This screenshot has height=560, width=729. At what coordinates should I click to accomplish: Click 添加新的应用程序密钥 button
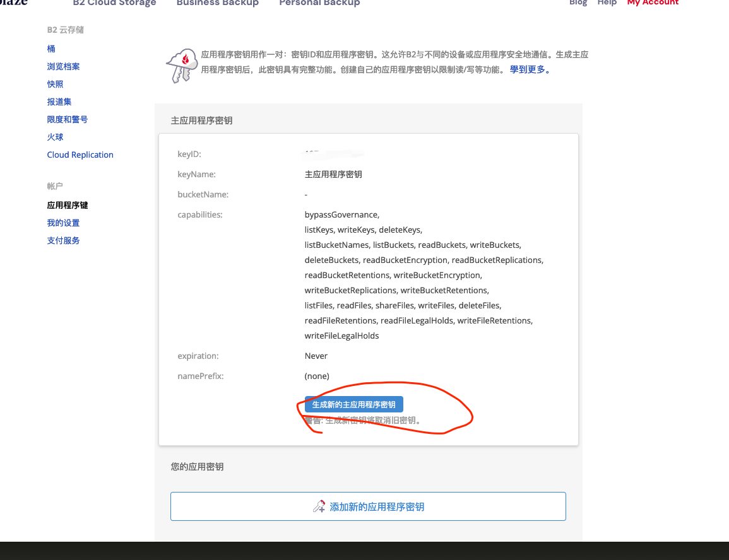[368, 506]
